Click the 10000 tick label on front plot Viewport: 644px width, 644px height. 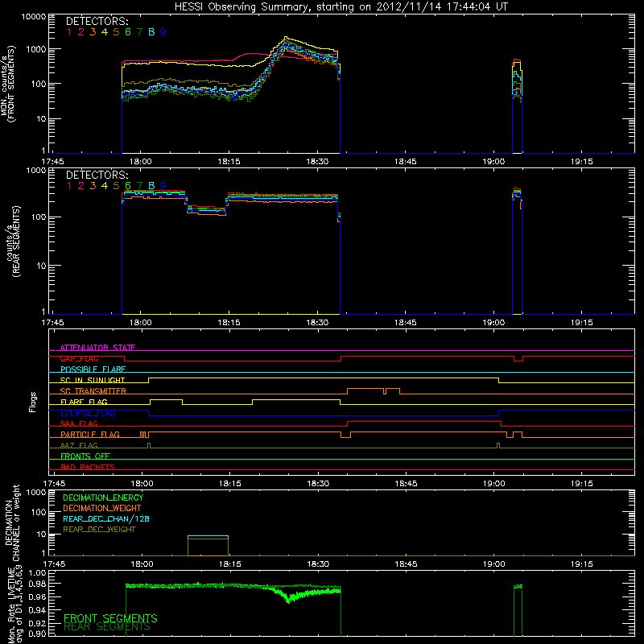[34, 16]
